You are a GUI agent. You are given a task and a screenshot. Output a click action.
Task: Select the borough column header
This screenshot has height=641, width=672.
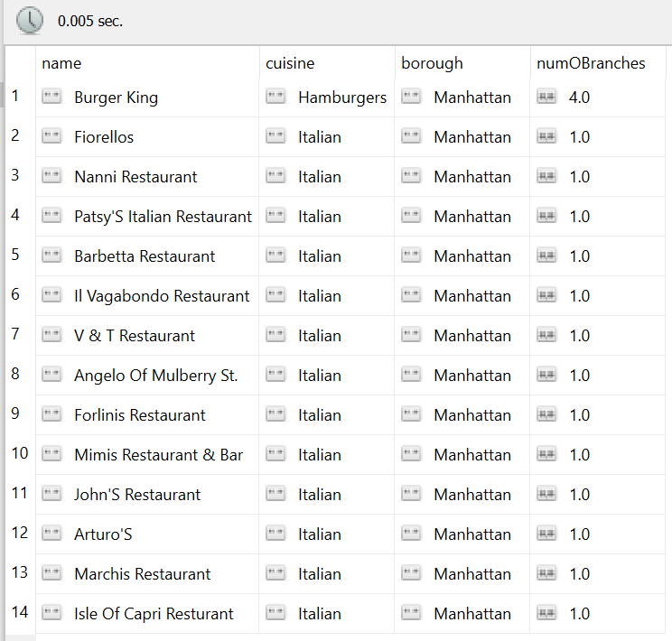tap(432, 63)
